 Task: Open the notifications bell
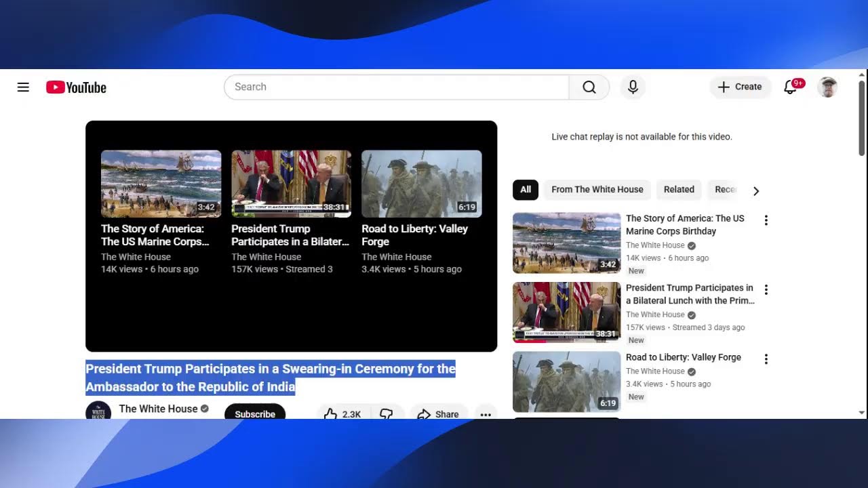click(791, 87)
